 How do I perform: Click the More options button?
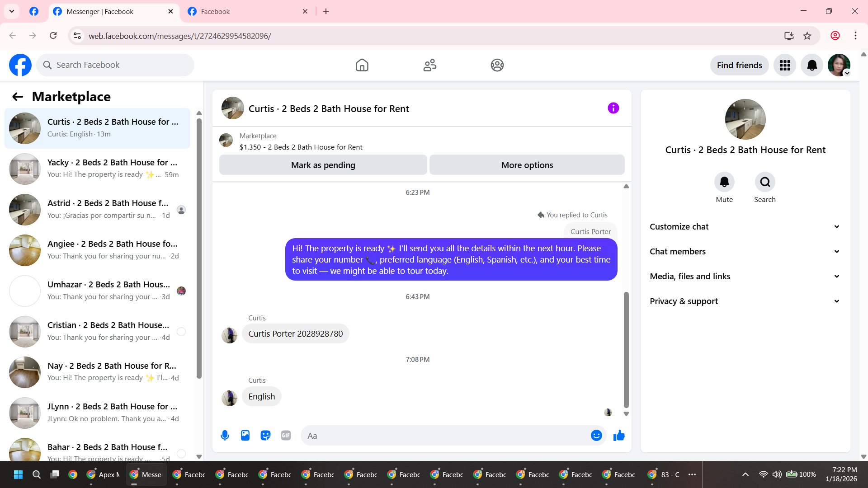point(527,165)
